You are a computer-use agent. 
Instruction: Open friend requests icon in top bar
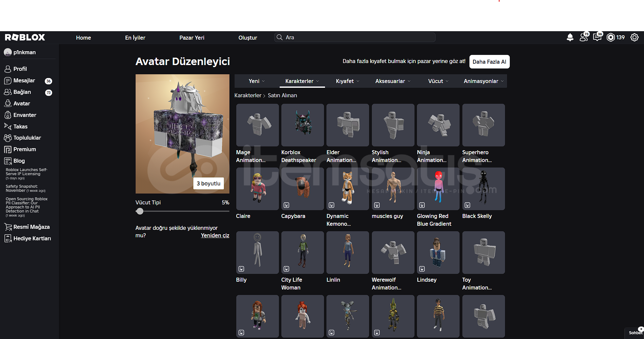click(584, 37)
